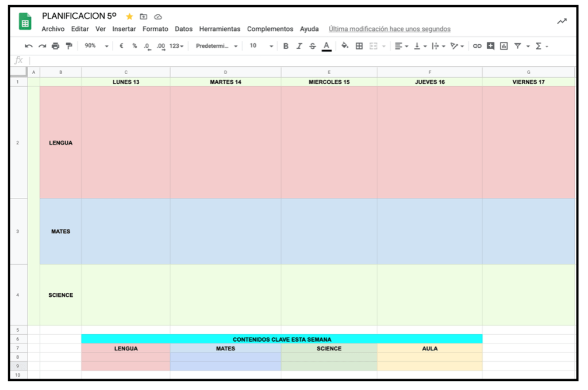
Task: Open the text color picker
Action: (x=326, y=46)
